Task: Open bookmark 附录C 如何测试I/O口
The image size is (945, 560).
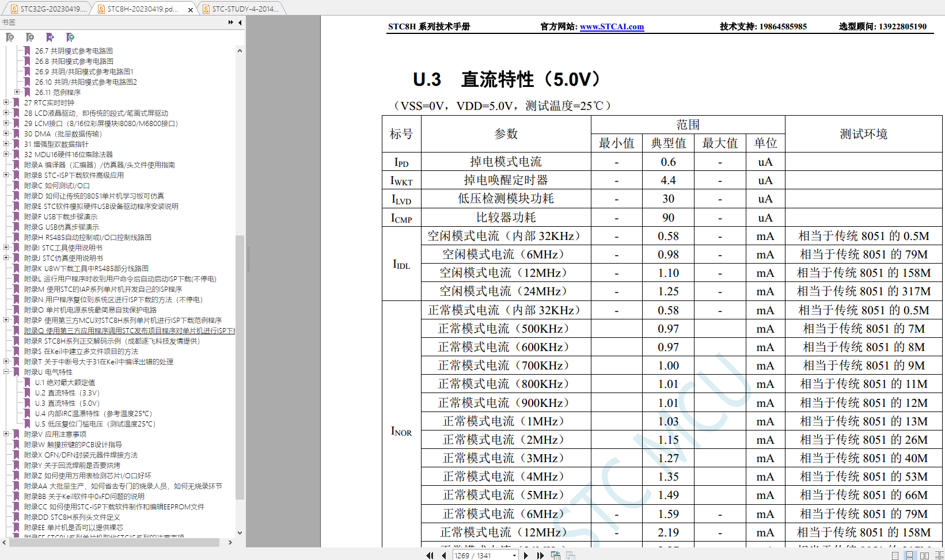Action: pos(57,185)
